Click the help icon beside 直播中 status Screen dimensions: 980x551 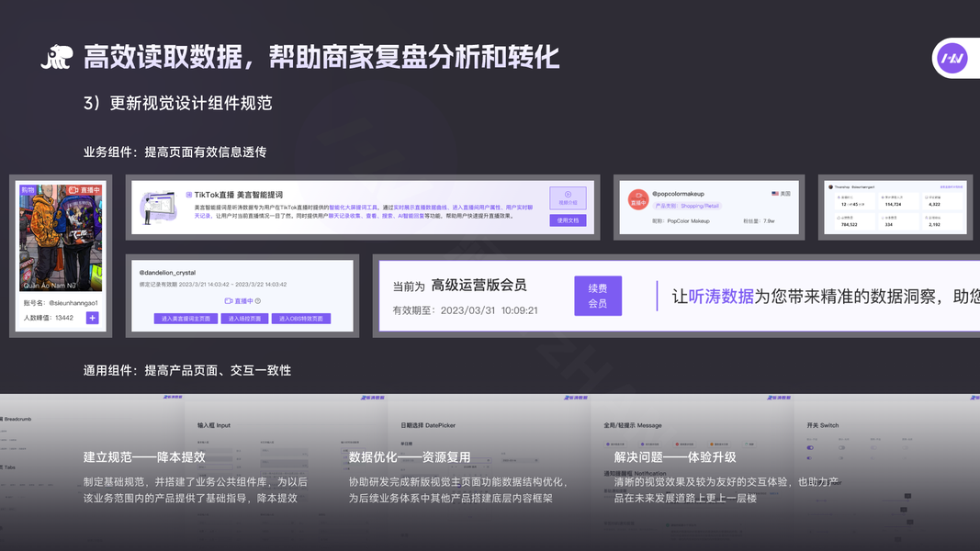pos(258,301)
